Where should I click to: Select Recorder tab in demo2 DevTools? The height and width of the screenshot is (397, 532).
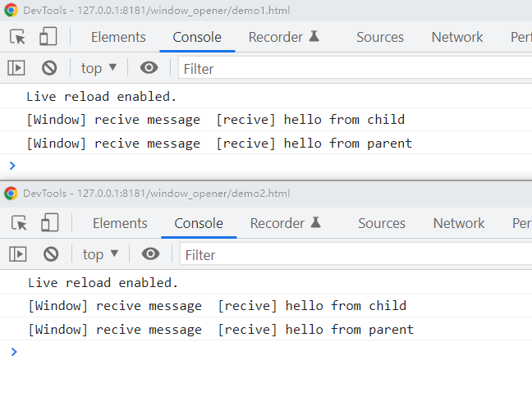[x=285, y=223]
